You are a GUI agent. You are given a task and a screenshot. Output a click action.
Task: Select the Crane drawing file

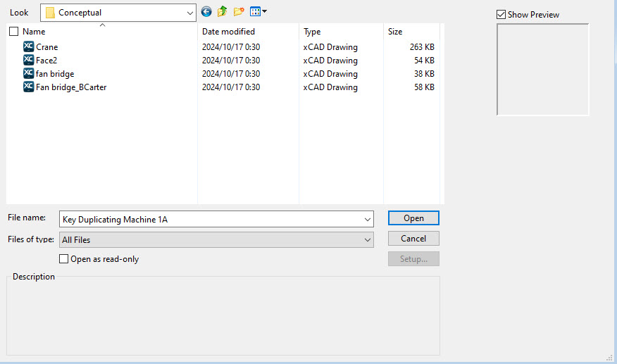click(46, 47)
